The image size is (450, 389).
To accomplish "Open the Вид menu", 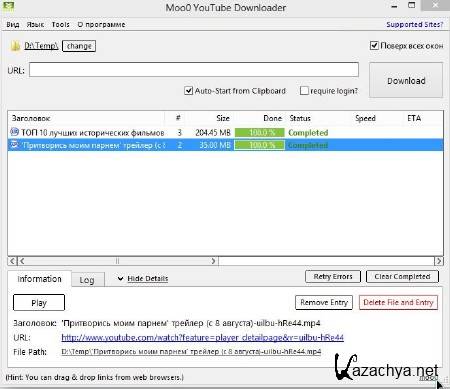I will pyautogui.click(x=13, y=25).
